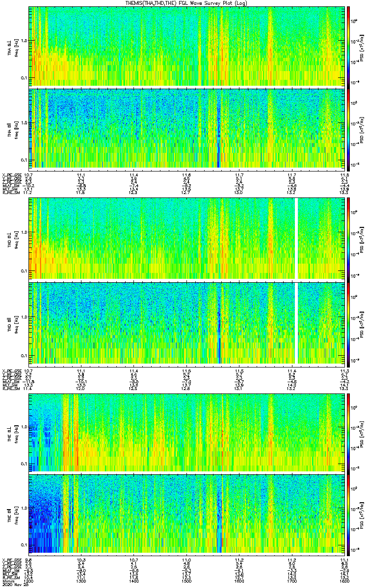Select the THE B-parallel spectrogram panel
The width and height of the screenshot is (368, 588).
click(x=186, y=514)
